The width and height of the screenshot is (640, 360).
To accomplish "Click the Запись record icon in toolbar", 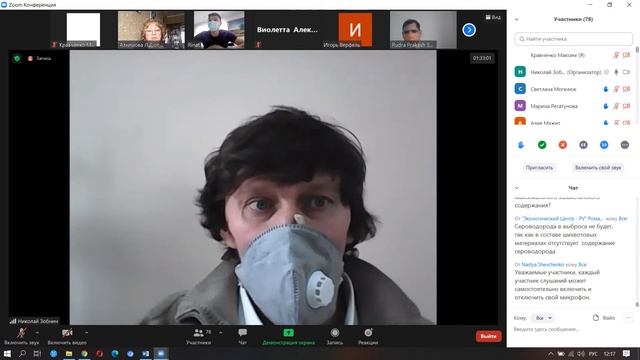I will coord(335,333).
